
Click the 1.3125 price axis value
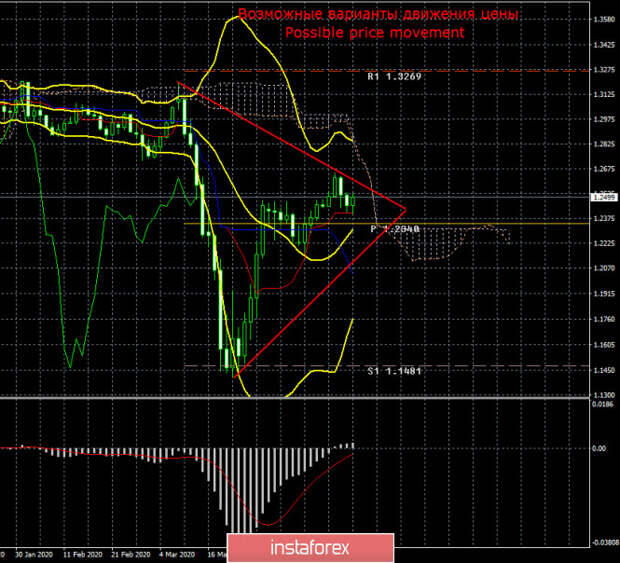604,94
